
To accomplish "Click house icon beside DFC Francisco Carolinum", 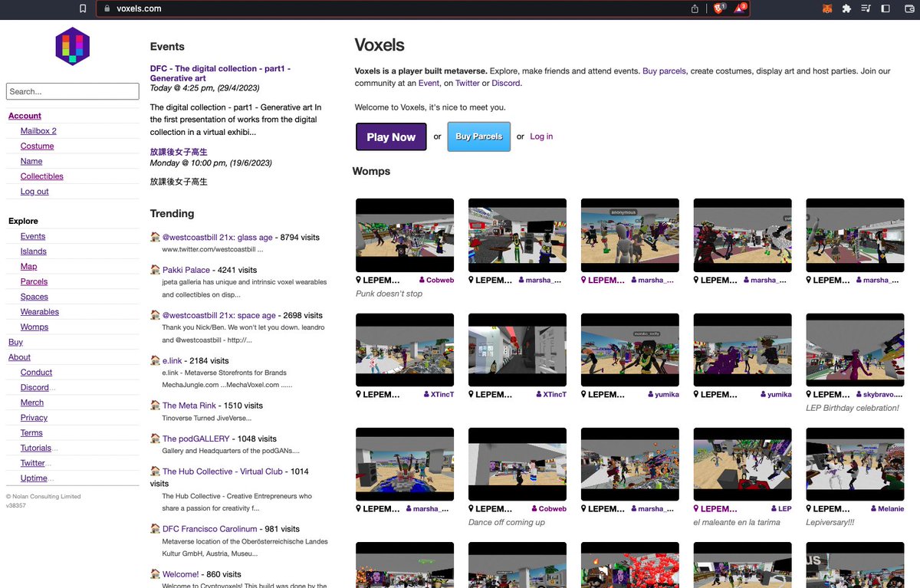I will [155, 529].
